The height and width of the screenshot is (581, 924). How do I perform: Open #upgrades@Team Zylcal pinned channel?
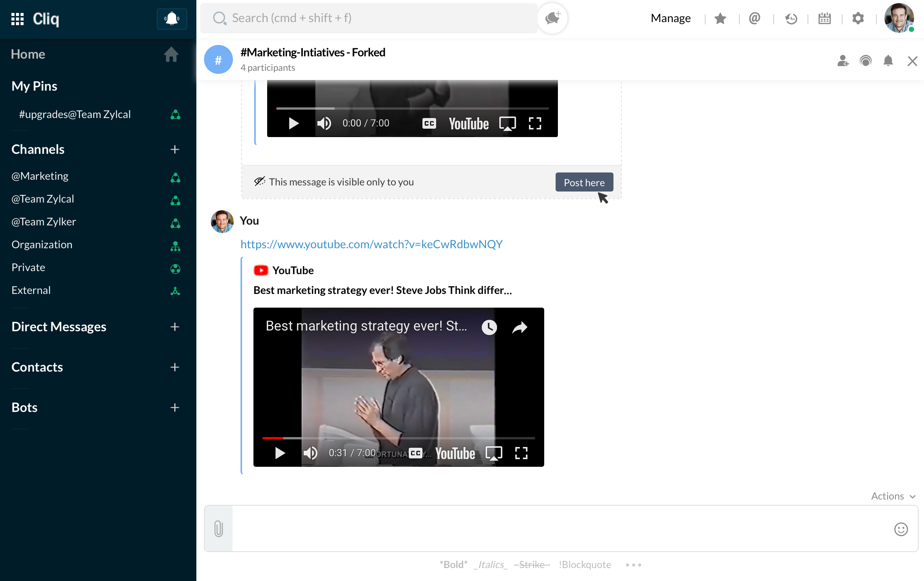pyautogui.click(x=75, y=115)
